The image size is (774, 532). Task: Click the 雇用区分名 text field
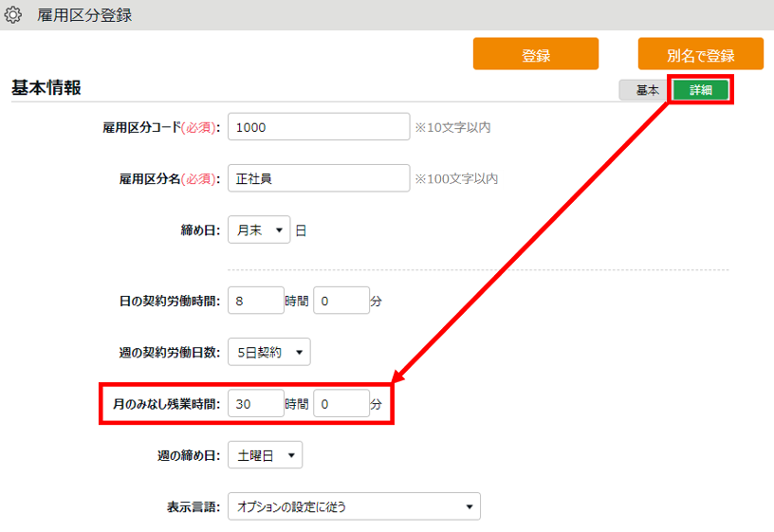click(x=318, y=178)
